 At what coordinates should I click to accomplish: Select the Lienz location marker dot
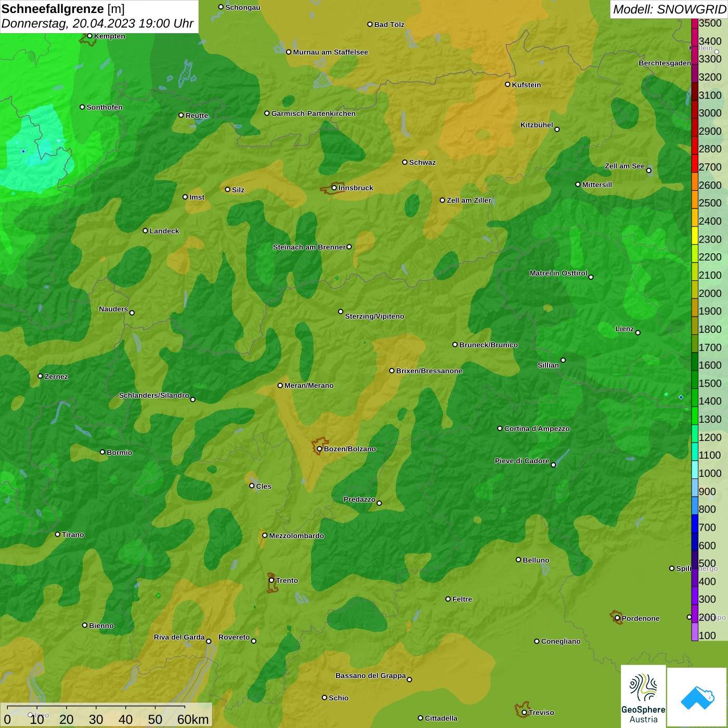(x=638, y=333)
